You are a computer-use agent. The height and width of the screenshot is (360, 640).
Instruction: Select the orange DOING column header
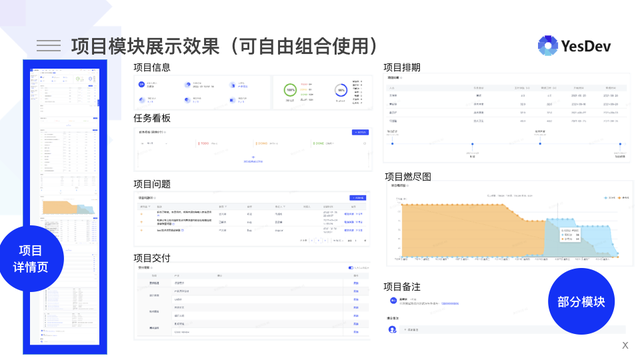(x=262, y=143)
